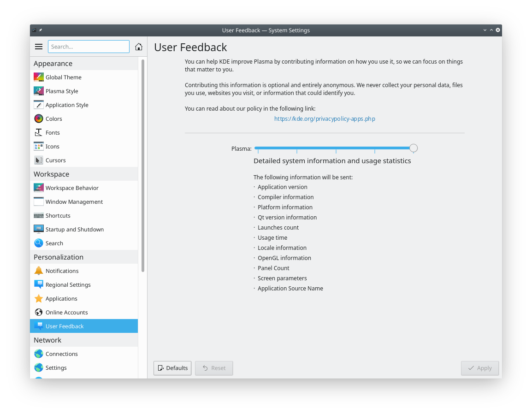Select Workspace Behavior entry
This screenshot has height=414, width=532.
84,188
